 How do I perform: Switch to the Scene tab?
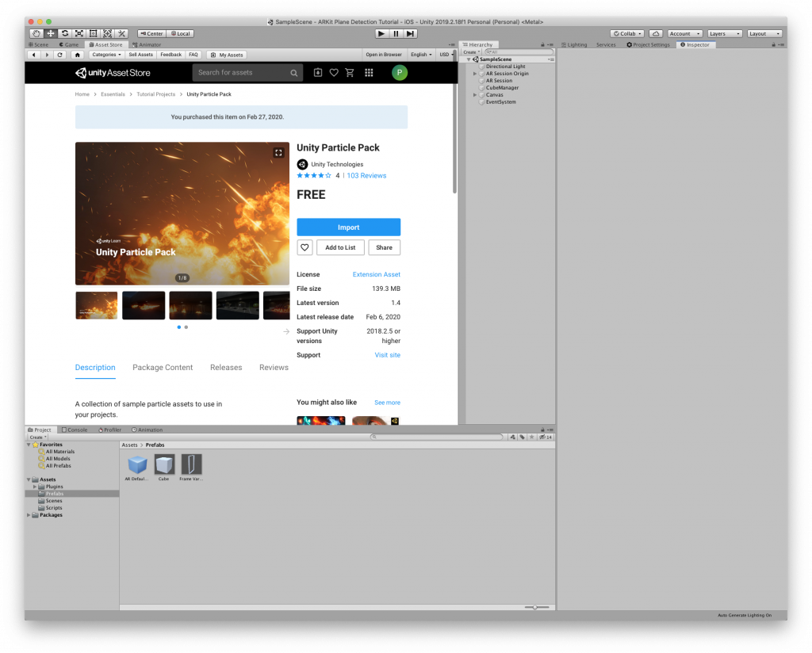[39, 45]
